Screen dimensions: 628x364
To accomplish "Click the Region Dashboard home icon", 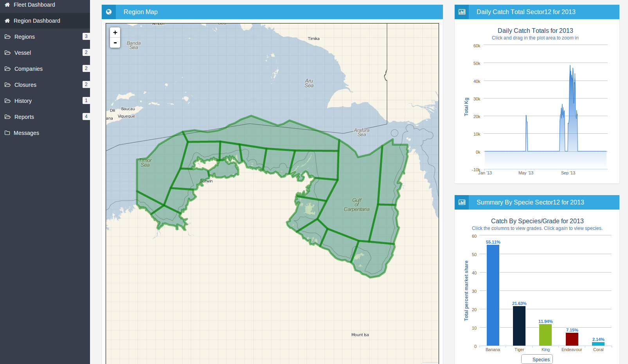I will tap(7, 21).
